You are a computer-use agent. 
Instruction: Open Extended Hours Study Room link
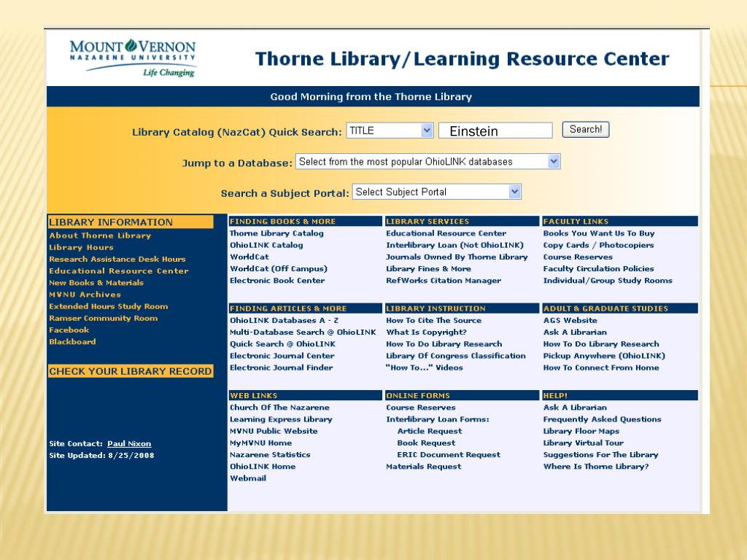tap(108, 306)
